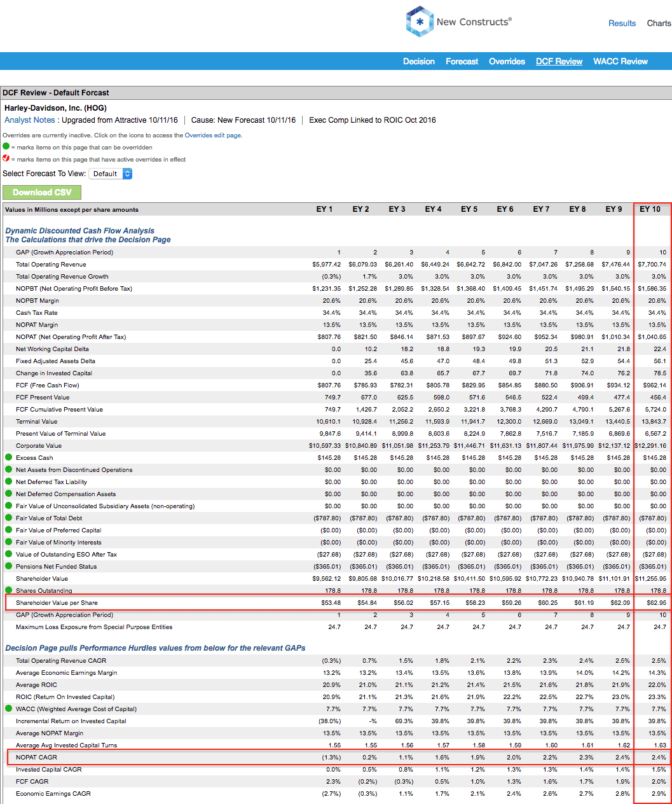
Task: Click override dot for Net Deferred Tax Liability
Action: point(9,482)
